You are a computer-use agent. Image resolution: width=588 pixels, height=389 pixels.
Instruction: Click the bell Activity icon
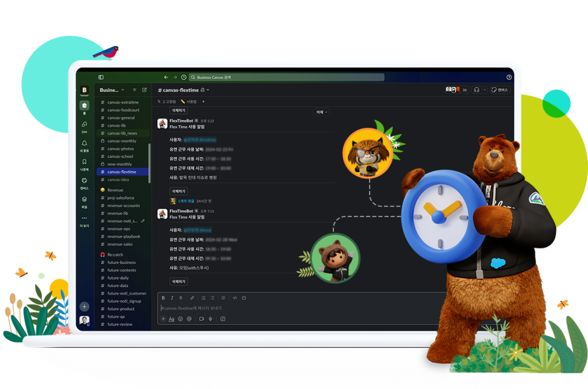tap(84, 144)
